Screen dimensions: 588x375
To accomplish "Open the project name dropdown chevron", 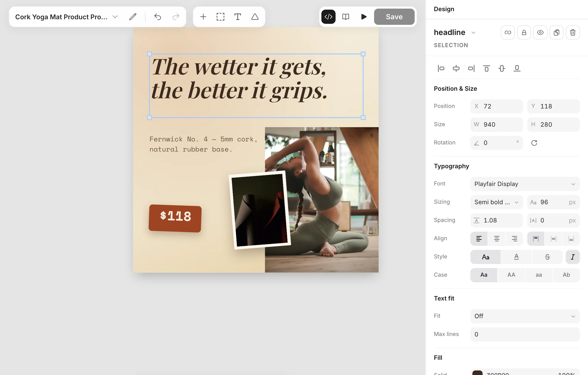I will tap(115, 17).
